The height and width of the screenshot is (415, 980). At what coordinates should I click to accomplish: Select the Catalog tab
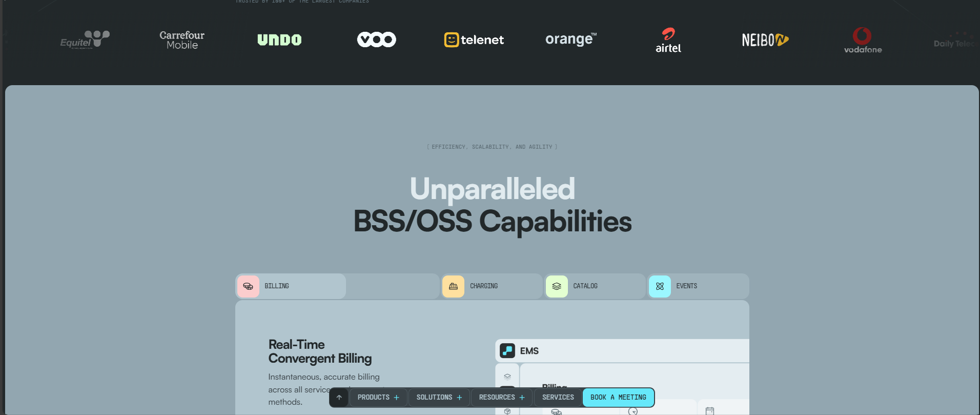pos(595,286)
